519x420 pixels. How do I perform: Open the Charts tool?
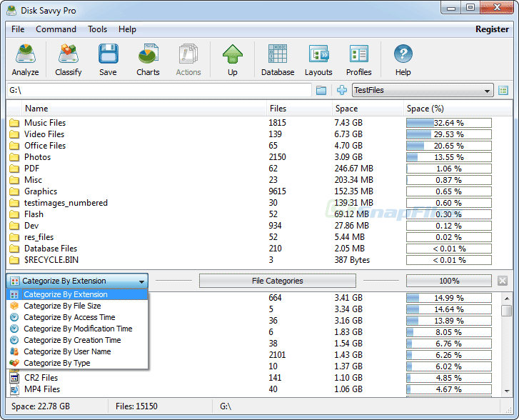coord(148,59)
